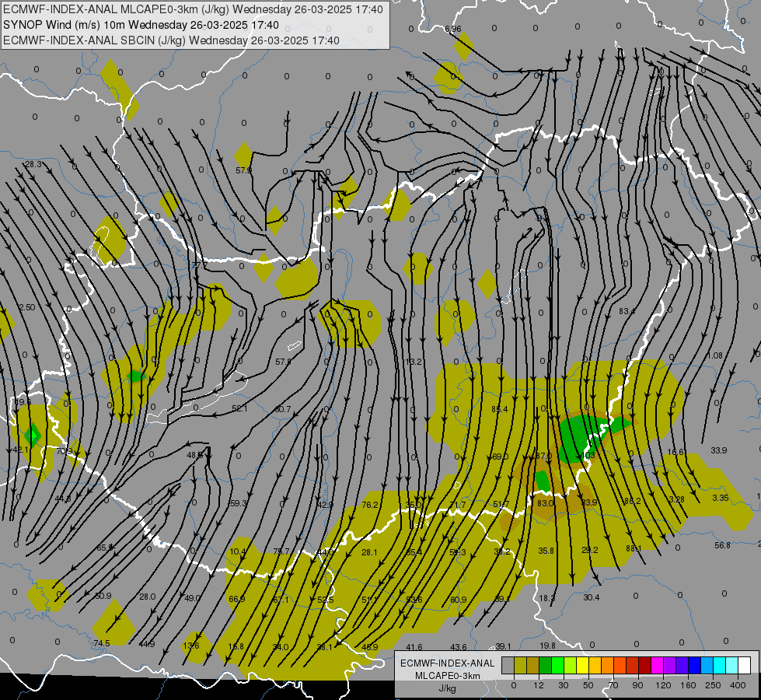Click the red legend swatch before 90
761x700 pixels.
(x=633, y=666)
